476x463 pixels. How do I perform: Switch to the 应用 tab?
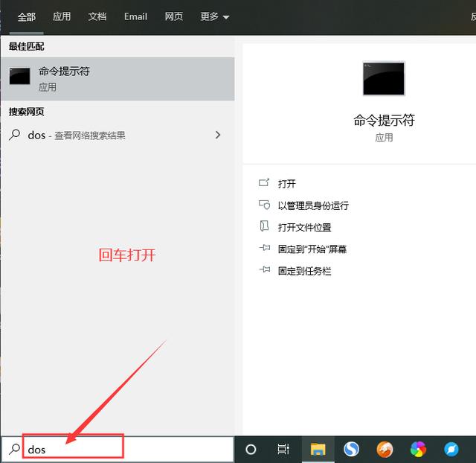62,16
